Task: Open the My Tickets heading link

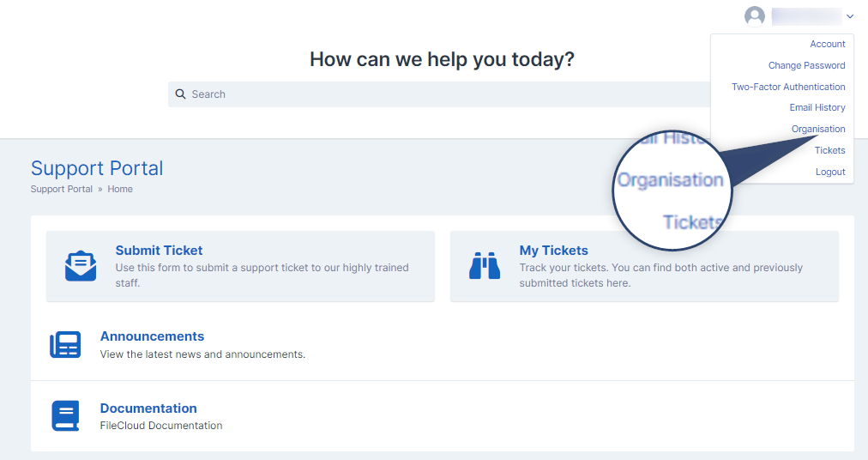Action: pyautogui.click(x=553, y=251)
